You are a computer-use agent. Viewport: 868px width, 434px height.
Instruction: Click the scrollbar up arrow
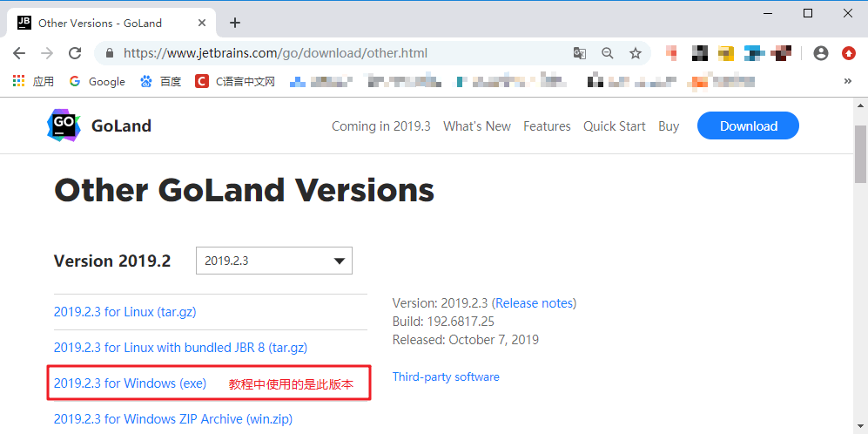860,105
